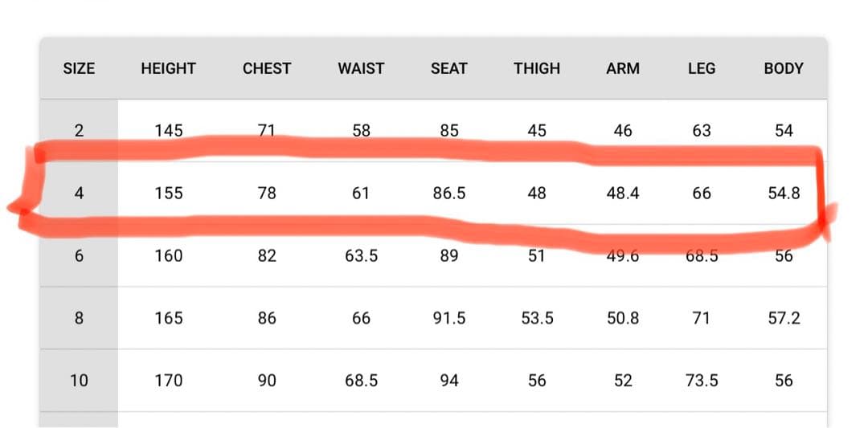The image size is (868, 428).
Task: Click the HEIGHT column header
Action: tap(168, 68)
